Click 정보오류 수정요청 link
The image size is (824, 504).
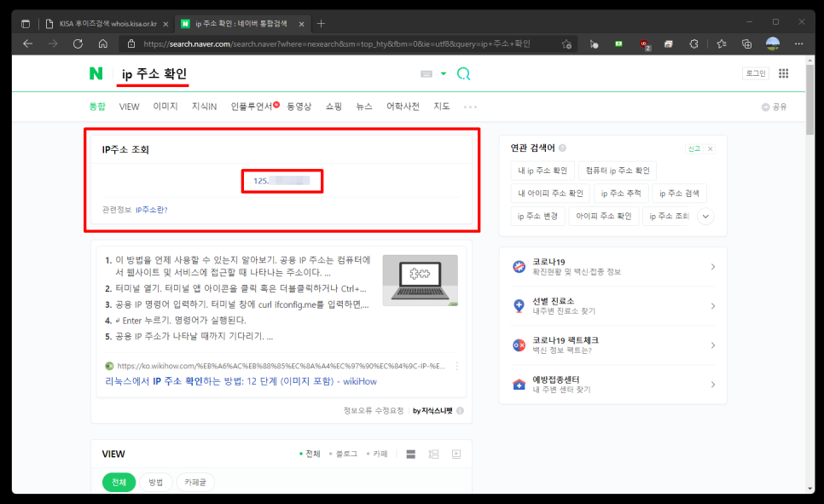point(373,410)
